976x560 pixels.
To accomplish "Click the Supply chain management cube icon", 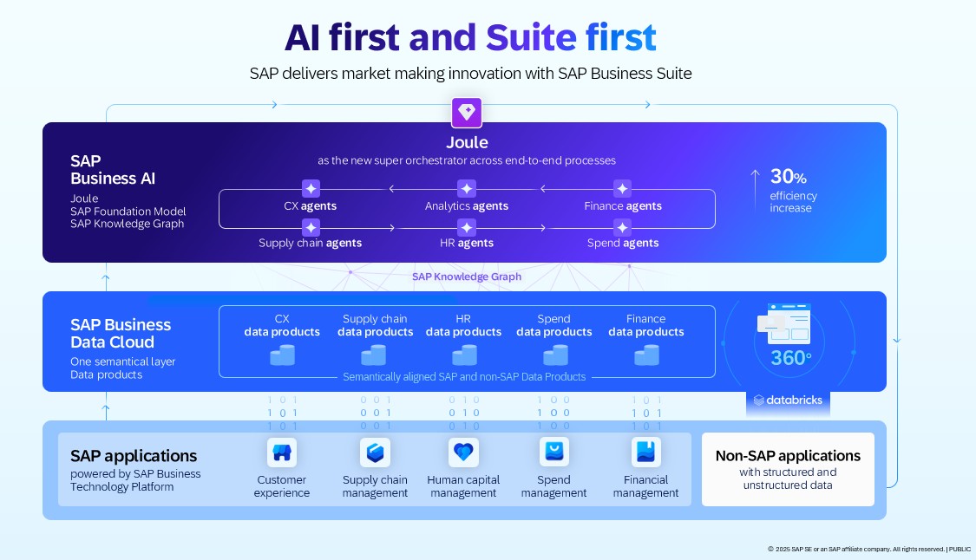I will click(375, 453).
